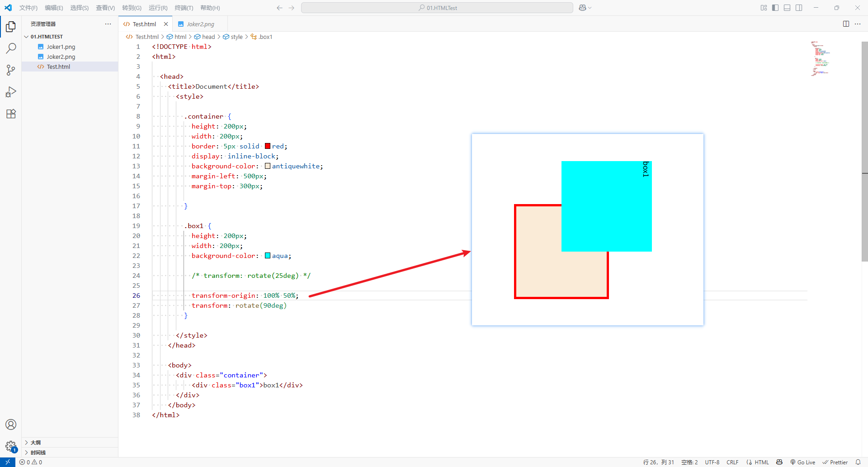Click the Test.html breadcrumb

click(x=142, y=37)
